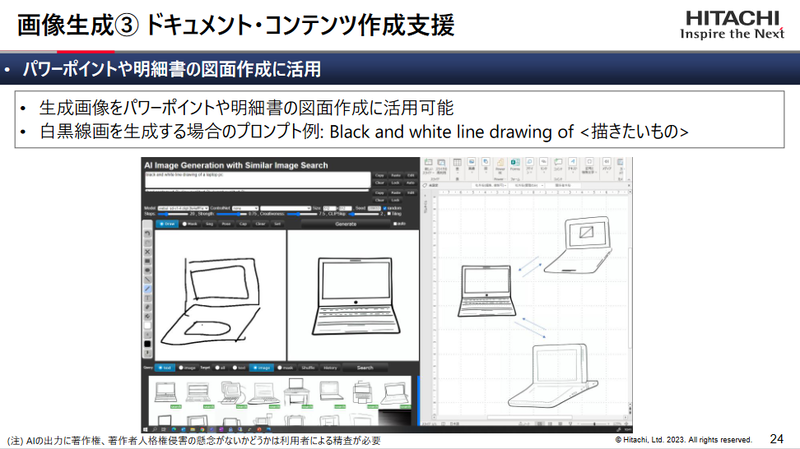Select the highlighted Target image radio option
Image resolution: width=800 pixels, height=449 pixels.
pyautogui.click(x=261, y=368)
